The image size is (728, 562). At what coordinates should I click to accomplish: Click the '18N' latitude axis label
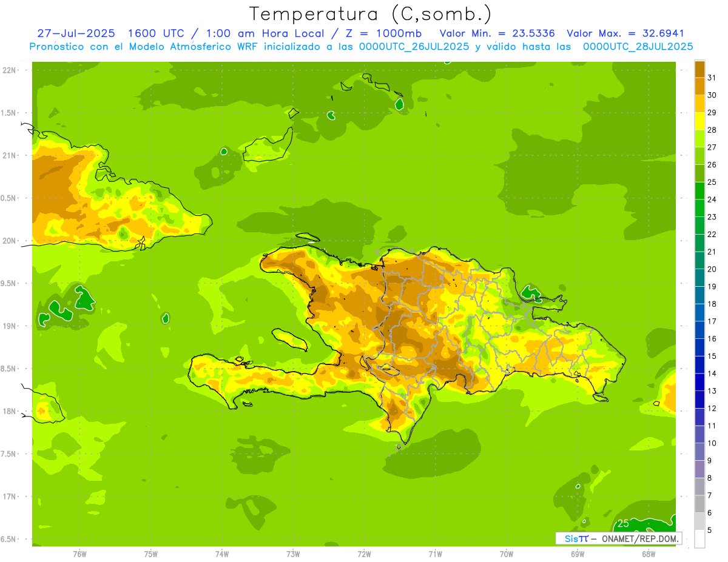point(10,411)
